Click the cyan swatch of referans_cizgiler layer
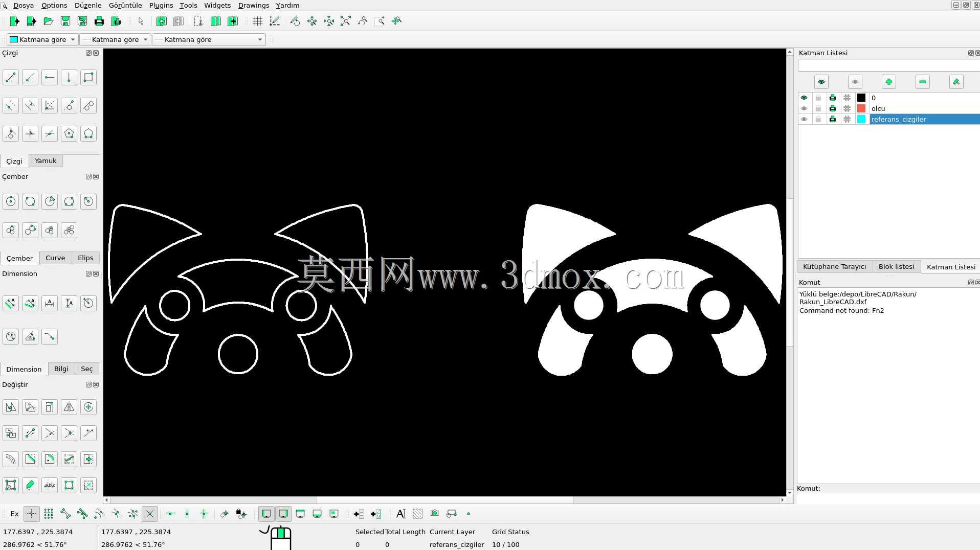The image size is (980, 550). click(x=861, y=119)
